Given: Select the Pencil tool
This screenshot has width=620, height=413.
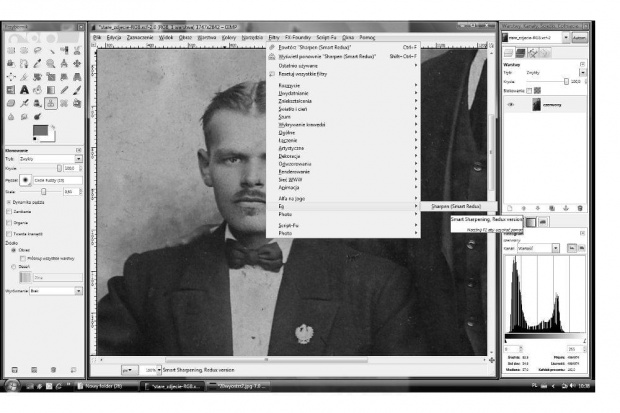Looking at the screenshot, I should 64,90.
